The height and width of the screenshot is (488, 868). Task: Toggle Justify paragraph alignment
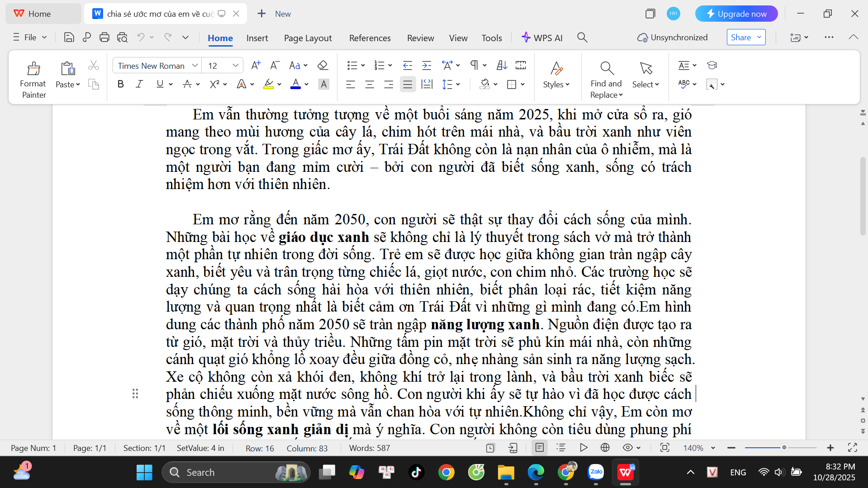coord(408,84)
